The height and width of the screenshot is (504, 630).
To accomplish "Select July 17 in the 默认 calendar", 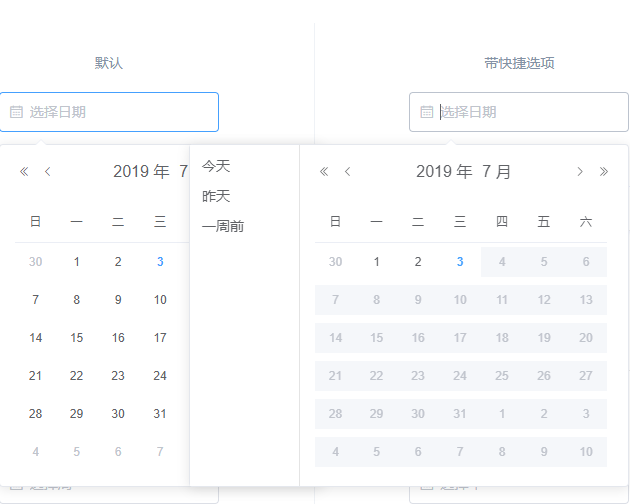I will click(160, 338).
